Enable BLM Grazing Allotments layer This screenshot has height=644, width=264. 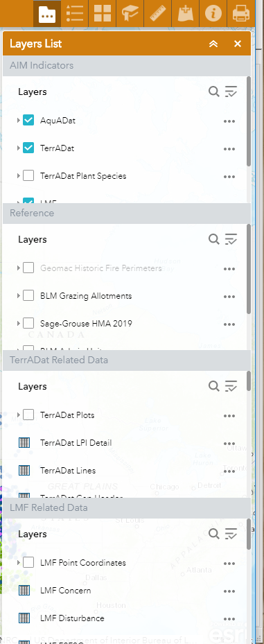[28, 296]
